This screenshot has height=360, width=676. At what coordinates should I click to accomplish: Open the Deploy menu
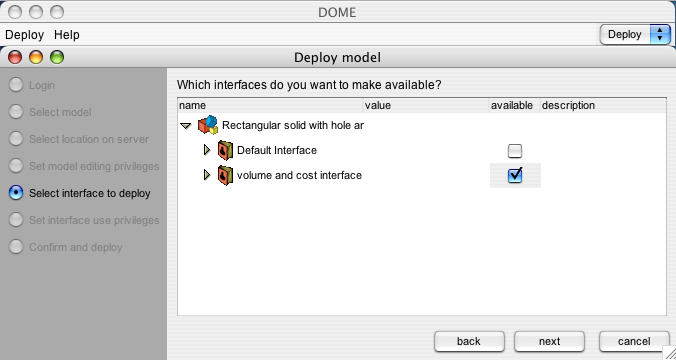click(x=25, y=34)
